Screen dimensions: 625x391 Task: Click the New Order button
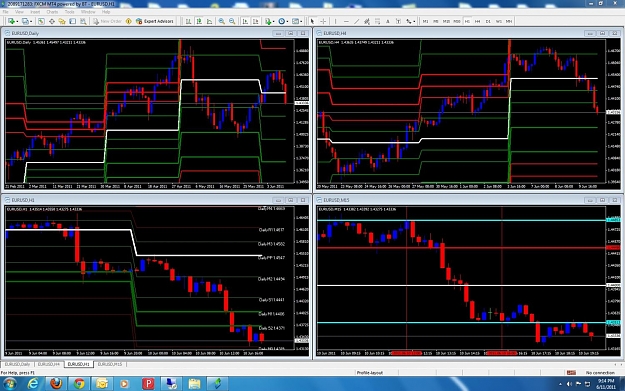[107, 21]
